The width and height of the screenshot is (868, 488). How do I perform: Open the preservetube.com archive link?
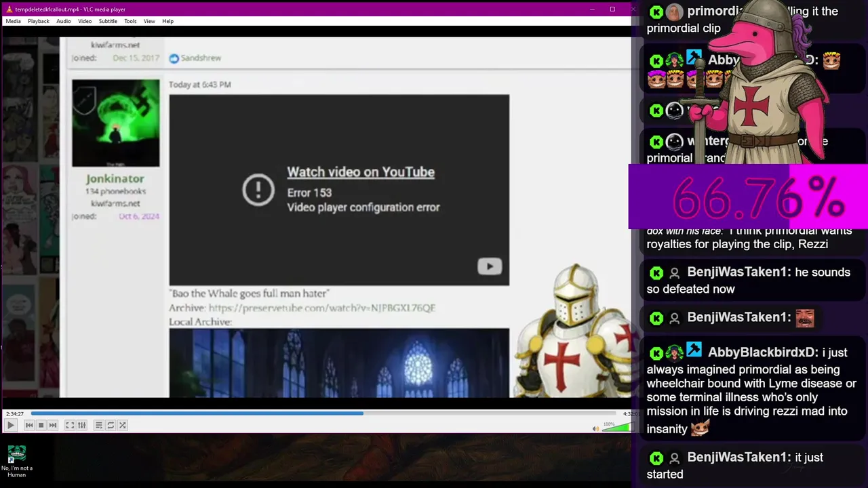click(322, 308)
